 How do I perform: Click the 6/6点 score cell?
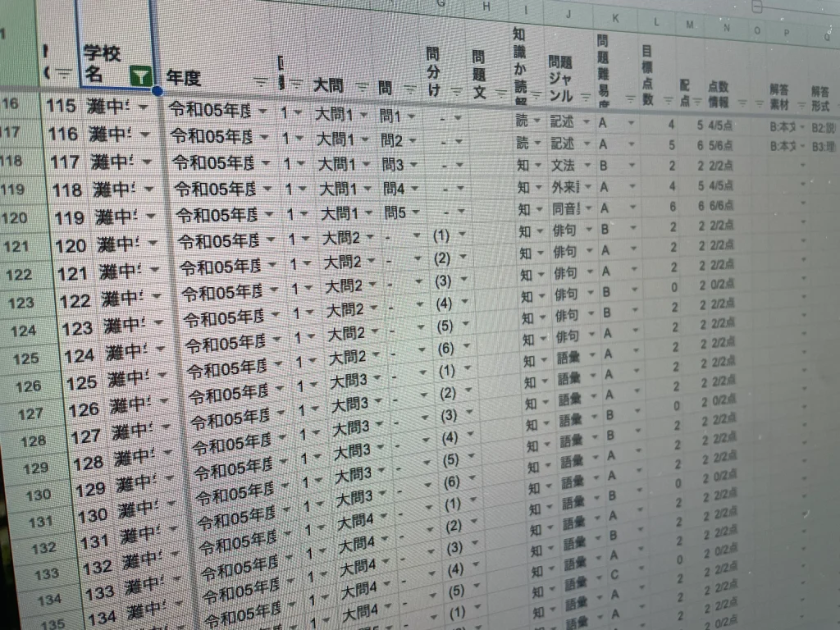click(x=722, y=206)
